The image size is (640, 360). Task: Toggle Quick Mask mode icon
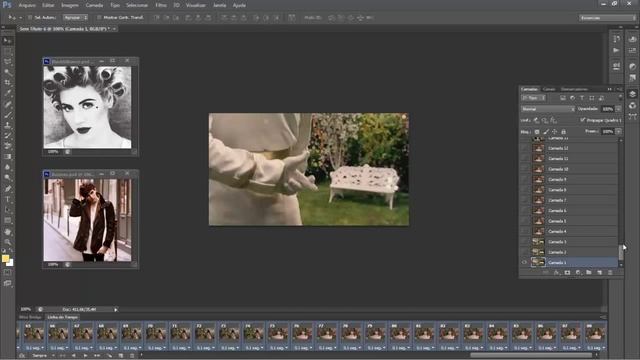pyautogui.click(x=7, y=273)
